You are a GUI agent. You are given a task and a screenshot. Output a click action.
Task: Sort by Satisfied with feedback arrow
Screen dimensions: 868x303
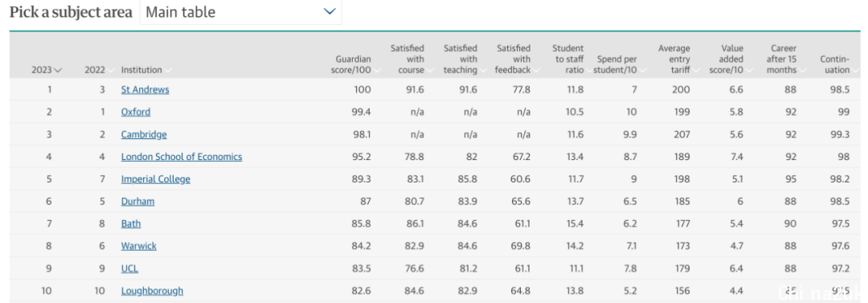(x=536, y=71)
